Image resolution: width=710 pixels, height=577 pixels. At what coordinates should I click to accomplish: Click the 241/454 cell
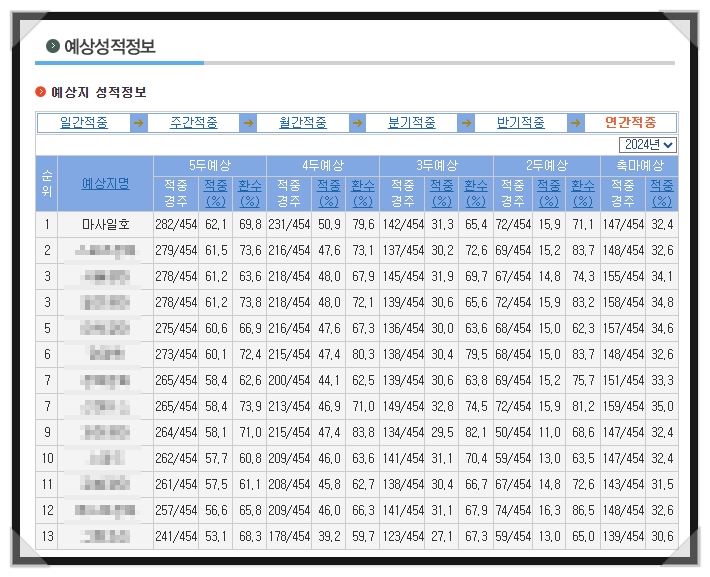176,536
